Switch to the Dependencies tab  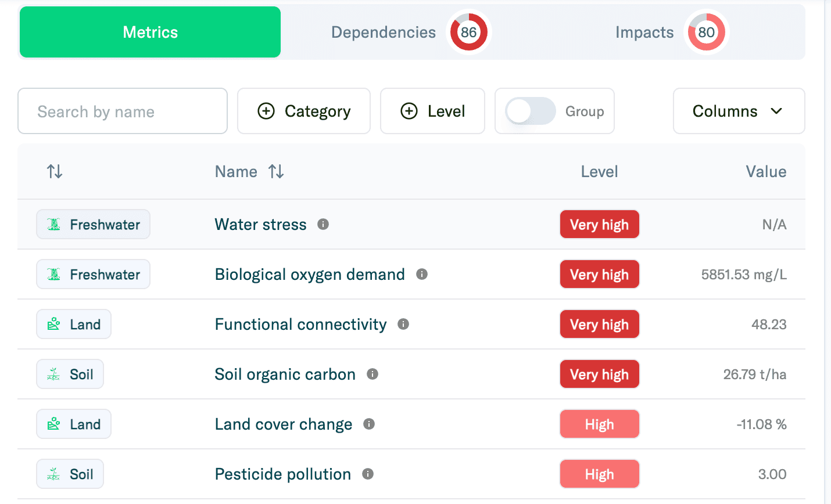pos(411,32)
